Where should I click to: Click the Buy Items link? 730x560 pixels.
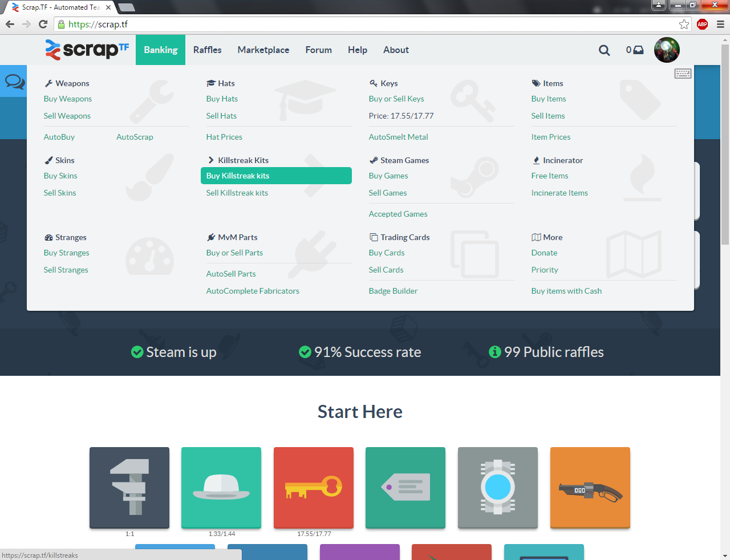click(x=549, y=99)
